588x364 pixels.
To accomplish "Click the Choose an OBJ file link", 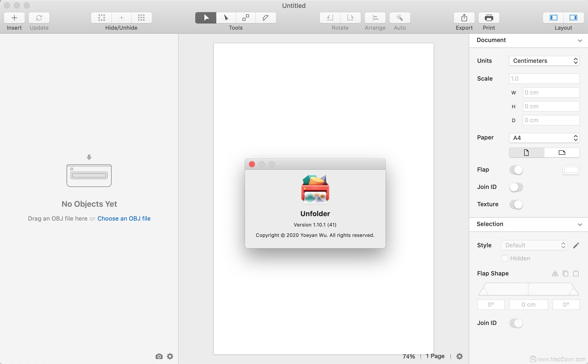I will pos(124,218).
